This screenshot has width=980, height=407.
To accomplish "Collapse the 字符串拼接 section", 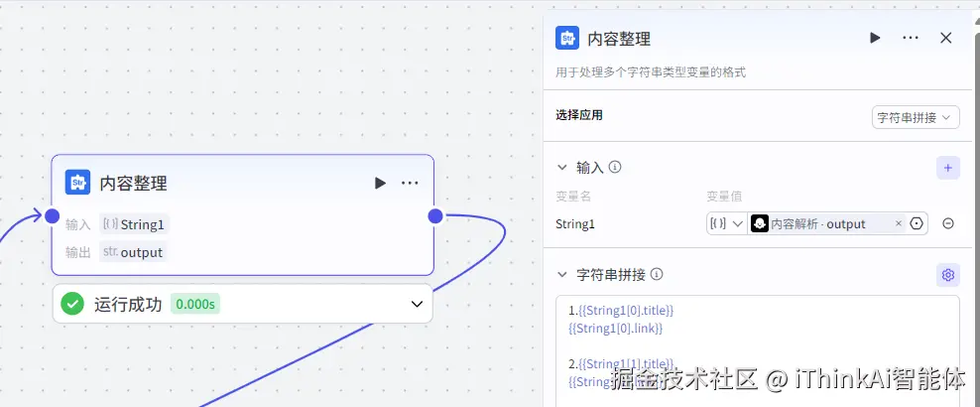I will coord(561,274).
